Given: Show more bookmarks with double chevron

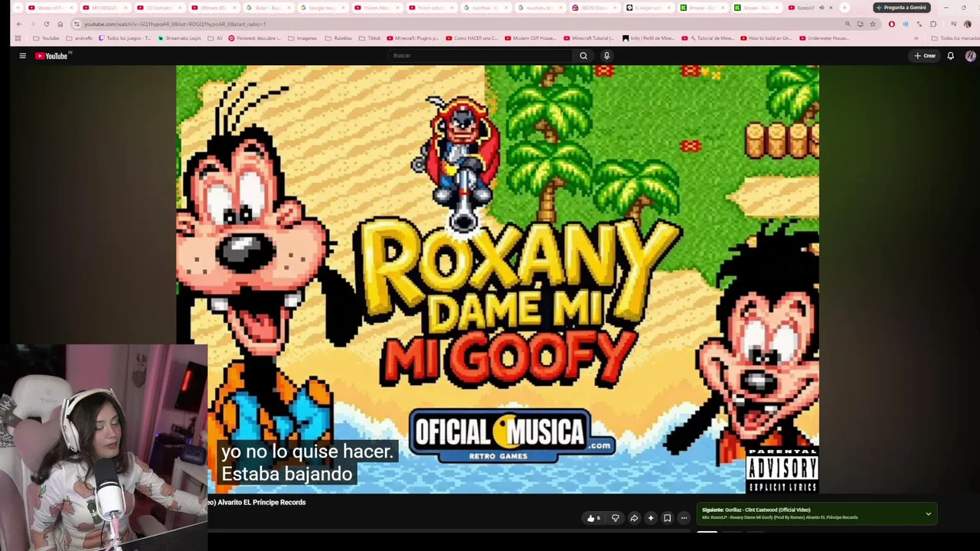Looking at the screenshot, I should pos(916,38).
